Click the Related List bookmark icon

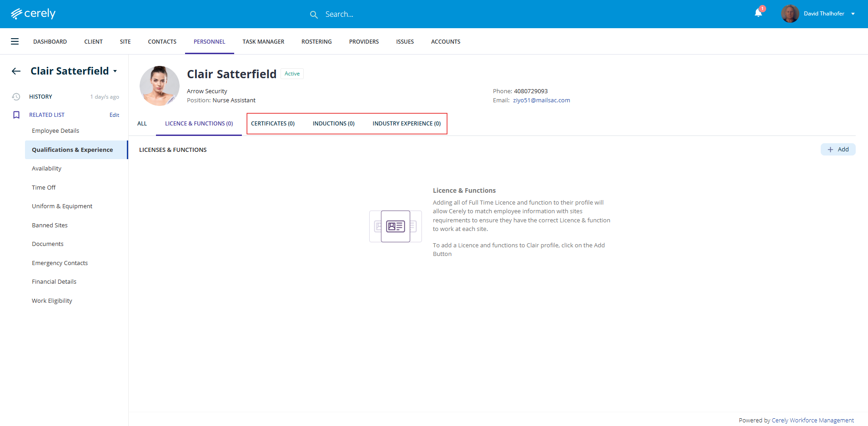16,115
